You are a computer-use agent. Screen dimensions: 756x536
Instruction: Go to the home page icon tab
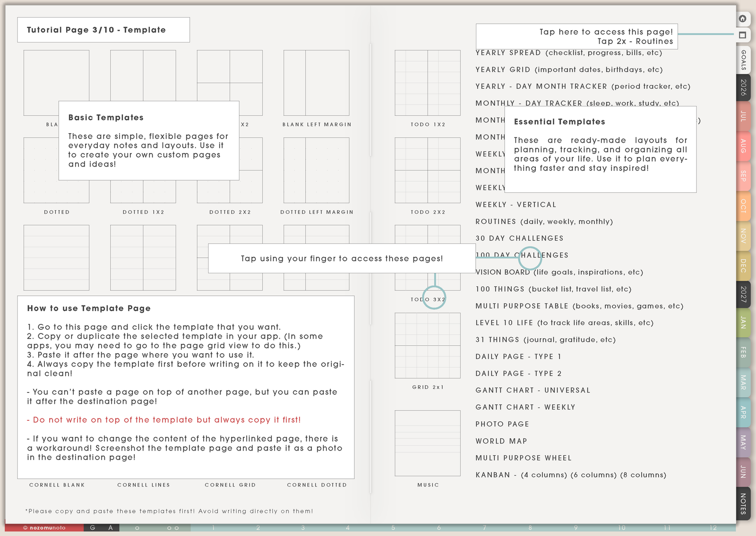pyautogui.click(x=743, y=19)
